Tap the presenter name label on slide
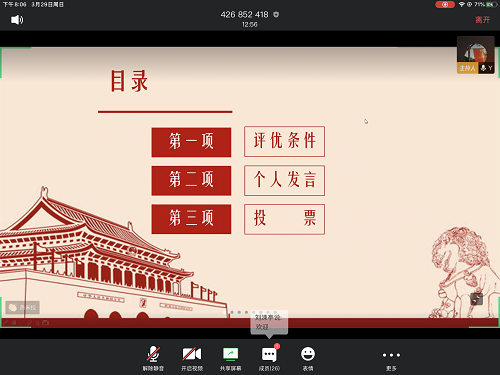Screen dimensions: 500x375 tap(23, 307)
